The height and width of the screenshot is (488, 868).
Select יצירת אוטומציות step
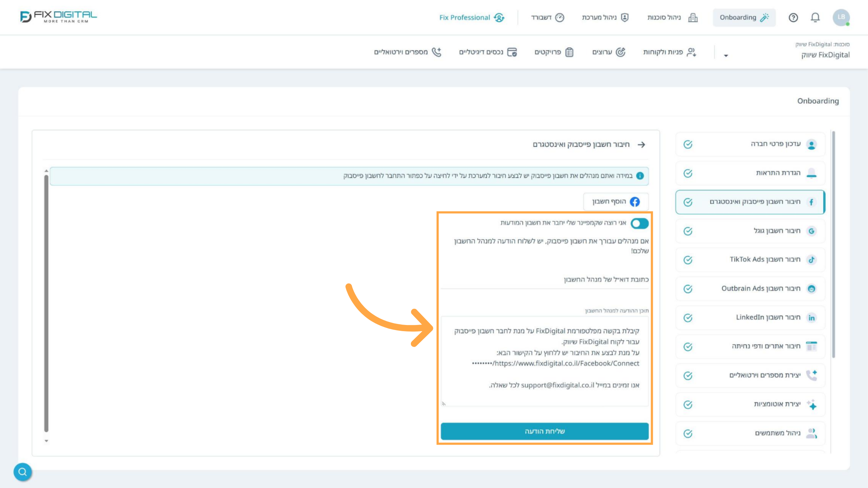click(x=750, y=404)
